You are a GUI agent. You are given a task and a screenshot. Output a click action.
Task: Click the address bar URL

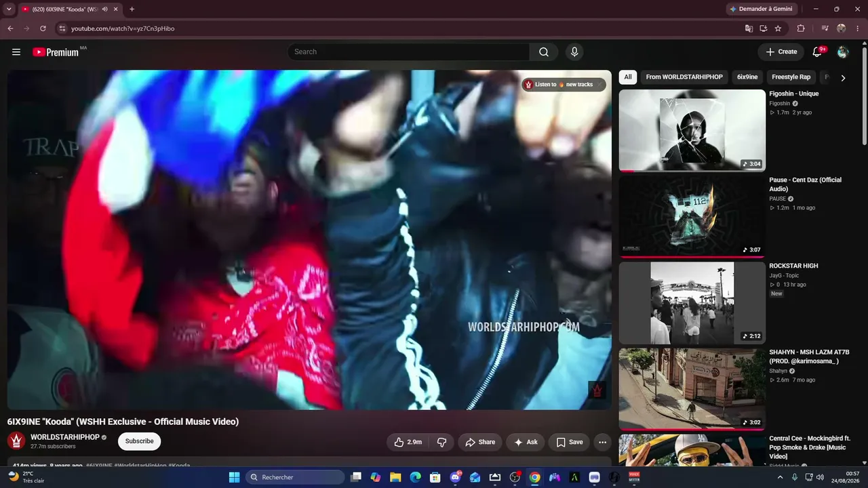123,28
